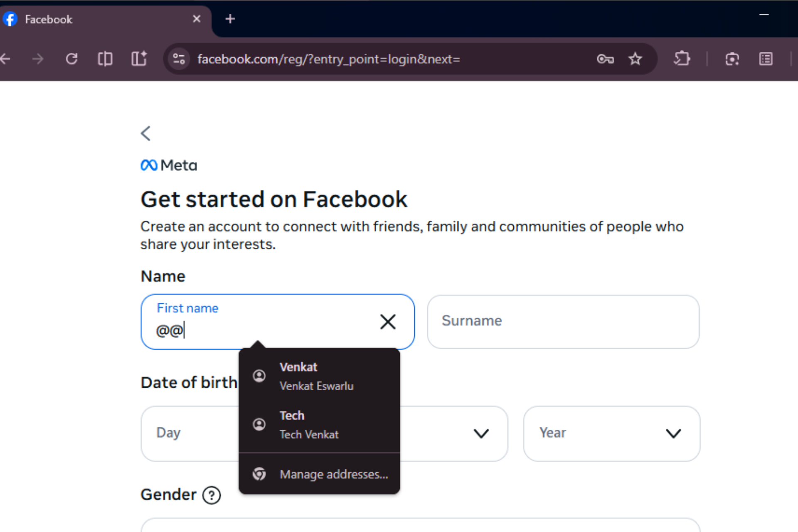Image resolution: width=798 pixels, height=532 pixels.
Task: Click the Gender help question mark icon
Action: point(212,495)
